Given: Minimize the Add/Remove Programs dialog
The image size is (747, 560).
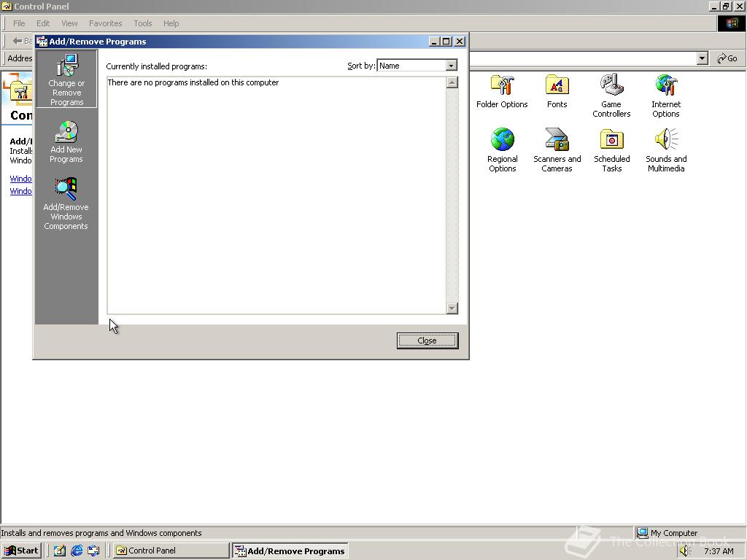Looking at the screenshot, I should [x=434, y=42].
